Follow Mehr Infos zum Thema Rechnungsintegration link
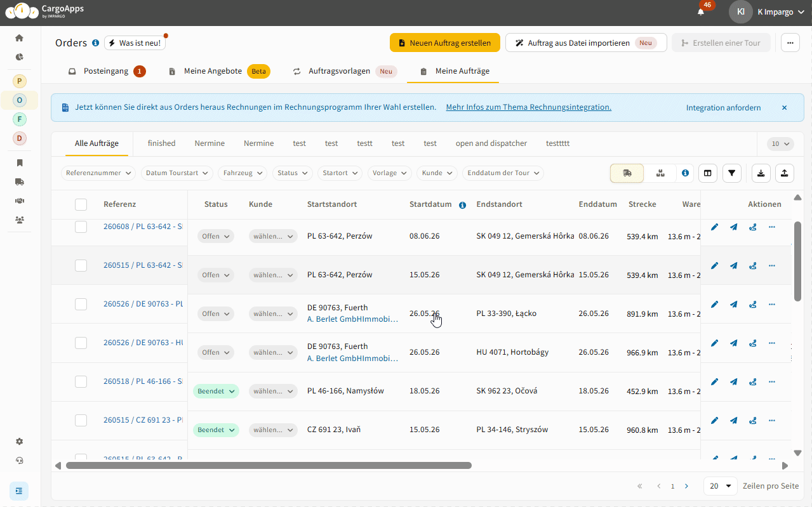 [529, 107]
